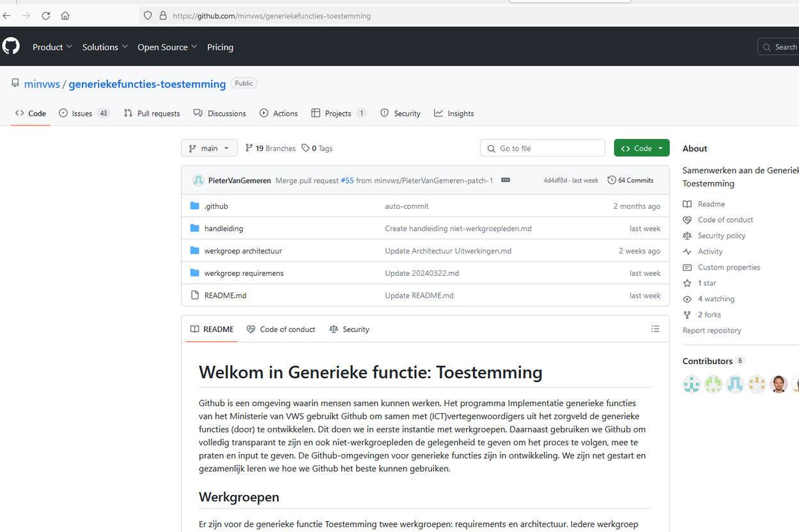Screen dimensions: 799x532
Task: Click PieterVanGemeren avatar in commit row
Action: tap(198, 180)
